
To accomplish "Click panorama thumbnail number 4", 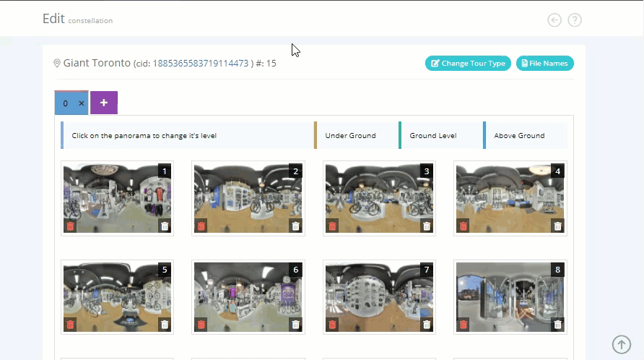I will tap(510, 198).
